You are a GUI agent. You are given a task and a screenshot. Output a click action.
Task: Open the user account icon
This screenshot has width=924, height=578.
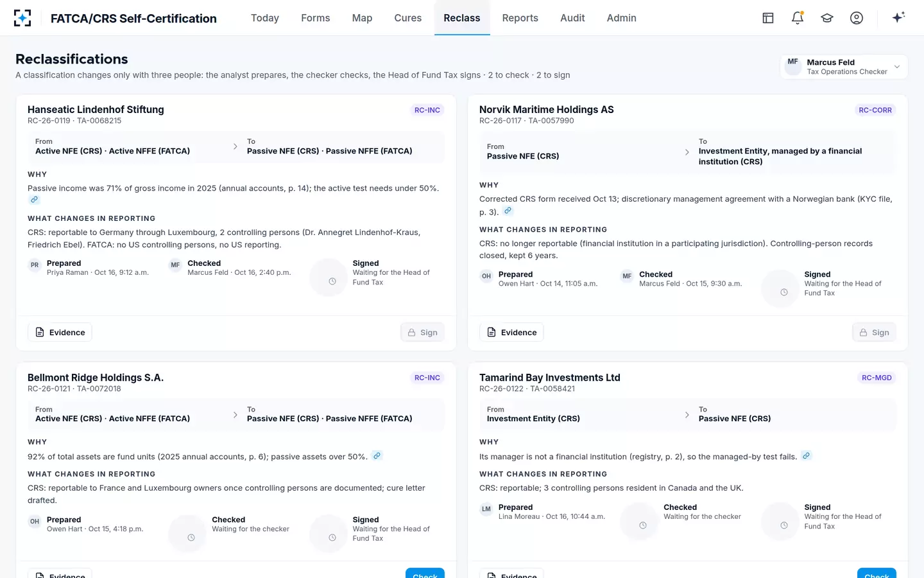[857, 18]
